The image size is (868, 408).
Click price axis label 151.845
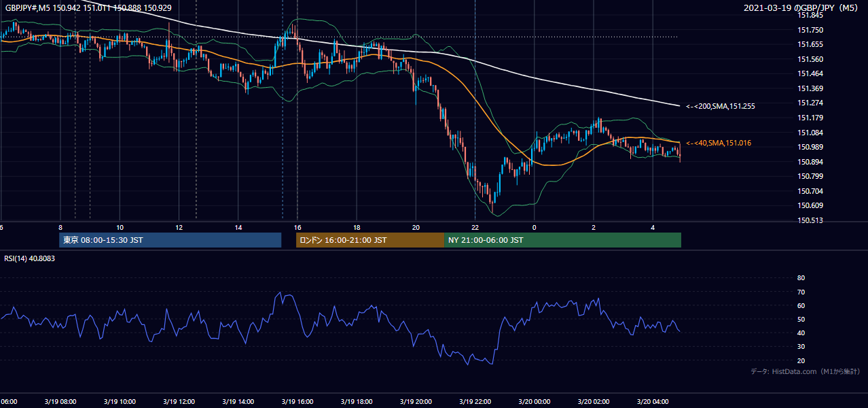[810, 15]
